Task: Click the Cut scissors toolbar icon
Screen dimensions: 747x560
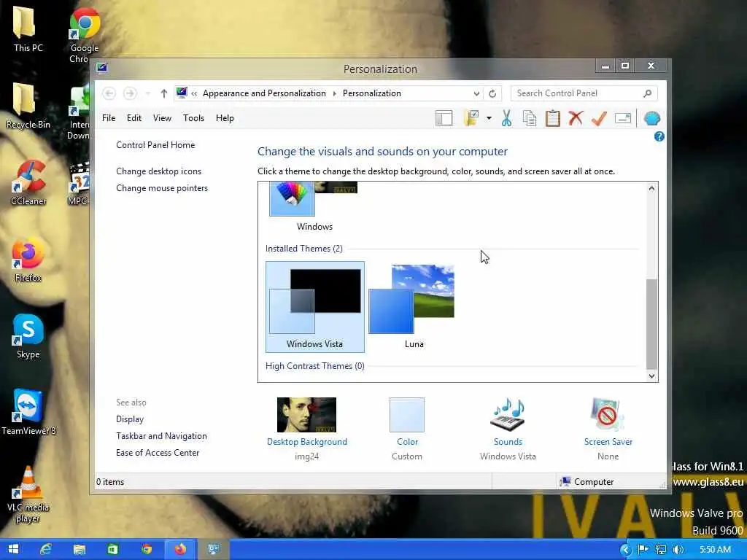Action: 506,118
